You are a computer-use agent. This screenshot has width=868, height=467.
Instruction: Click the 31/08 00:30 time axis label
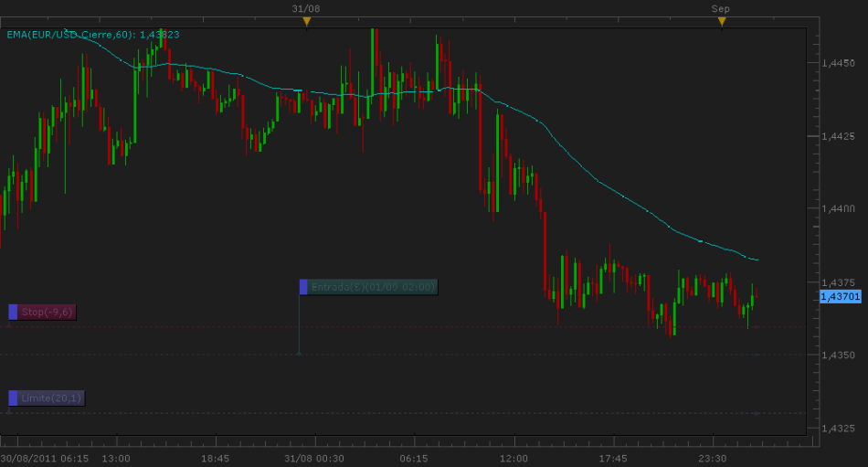(x=314, y=459)
